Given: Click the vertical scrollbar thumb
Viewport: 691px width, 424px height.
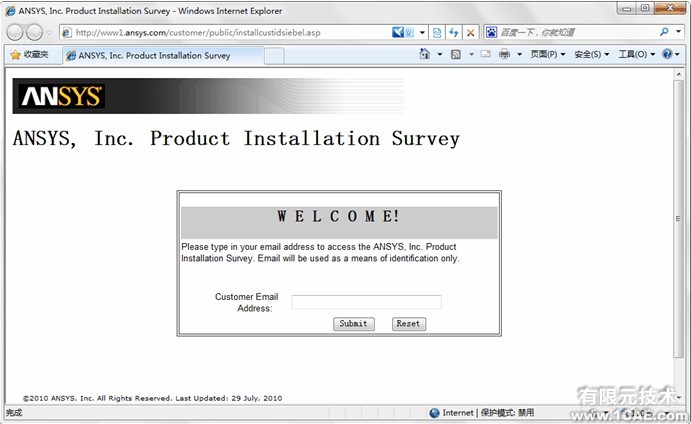Looking at the screenshot, I should 678,219.
